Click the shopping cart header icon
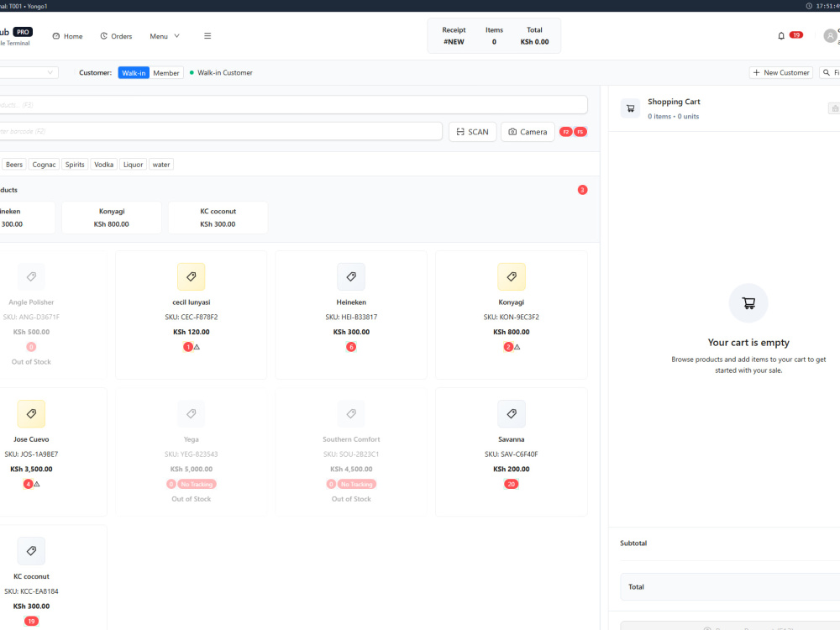Screen dimensions: 840x630 631,108
